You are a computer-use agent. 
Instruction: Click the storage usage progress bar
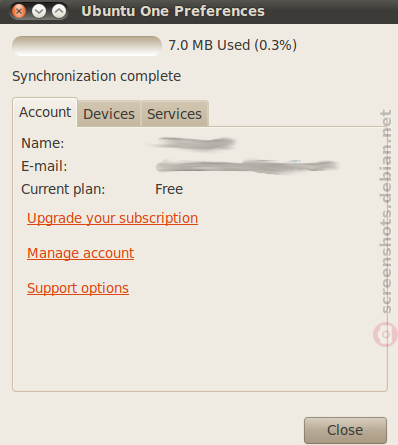(x=87, y=46)
